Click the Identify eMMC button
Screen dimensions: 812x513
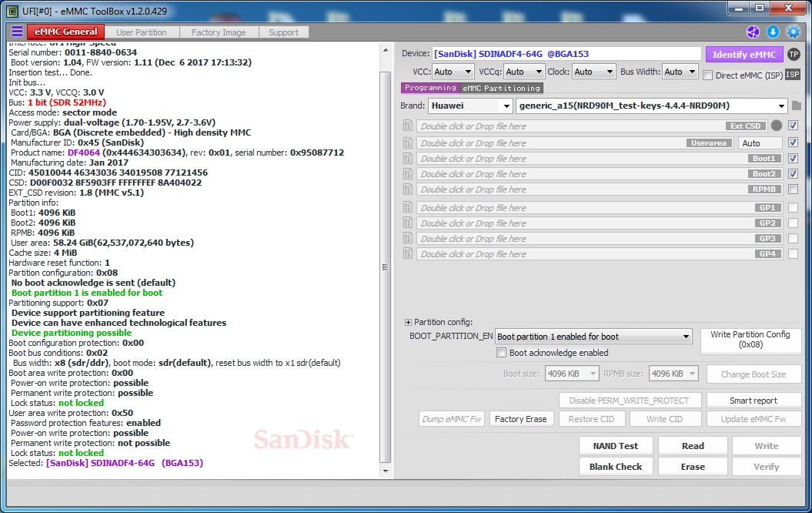[743, 55]
